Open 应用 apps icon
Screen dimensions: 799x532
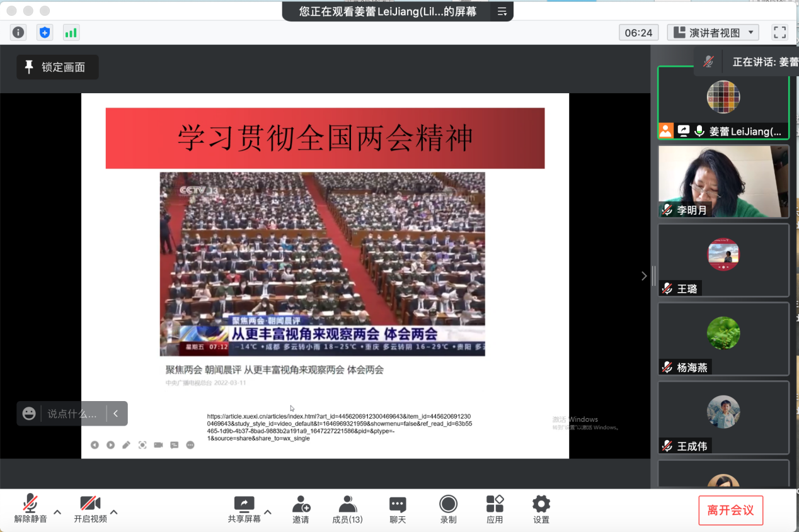click(x=495, y=509)
